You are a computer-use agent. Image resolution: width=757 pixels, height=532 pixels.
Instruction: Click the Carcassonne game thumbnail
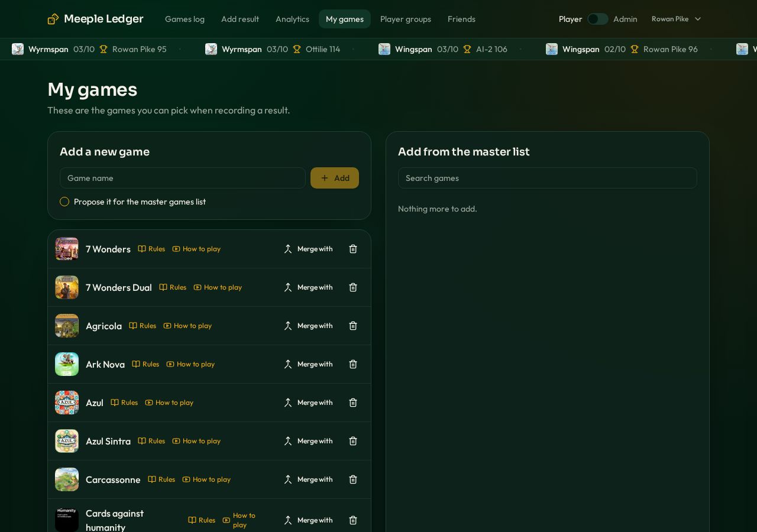click(x=67, y=479)
